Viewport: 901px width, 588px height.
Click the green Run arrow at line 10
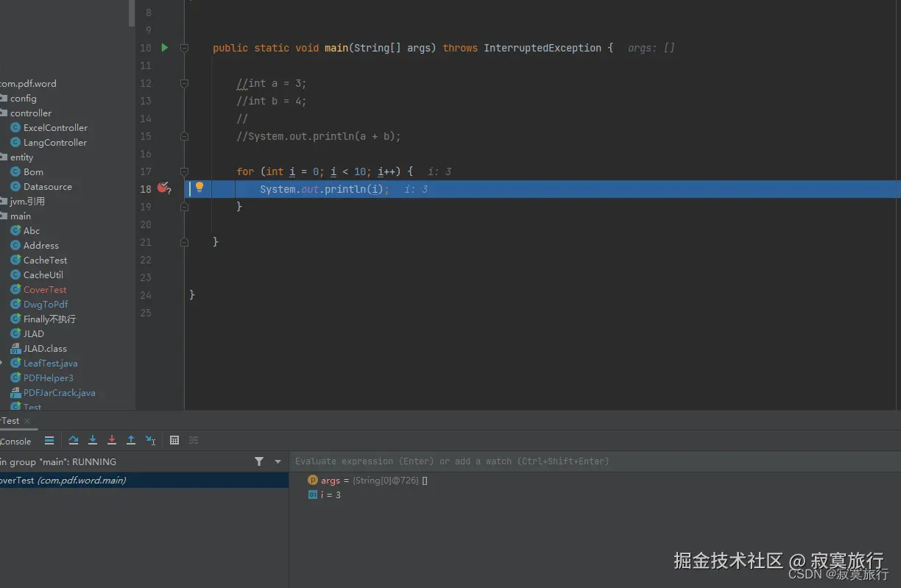pyautogui.click(x=165, y=48)
